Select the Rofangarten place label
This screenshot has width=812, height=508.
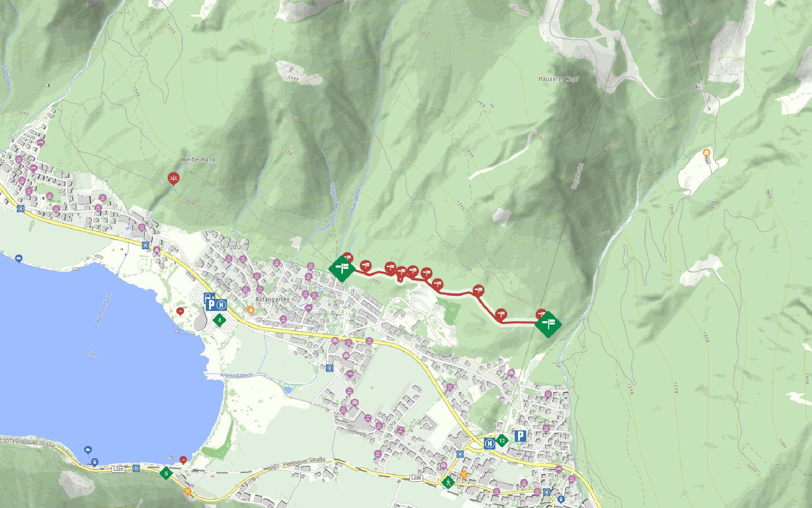click(272, 300)
